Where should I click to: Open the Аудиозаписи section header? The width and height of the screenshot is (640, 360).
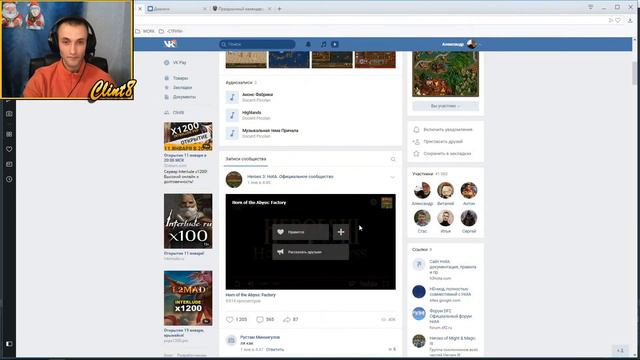pos(241,82)
